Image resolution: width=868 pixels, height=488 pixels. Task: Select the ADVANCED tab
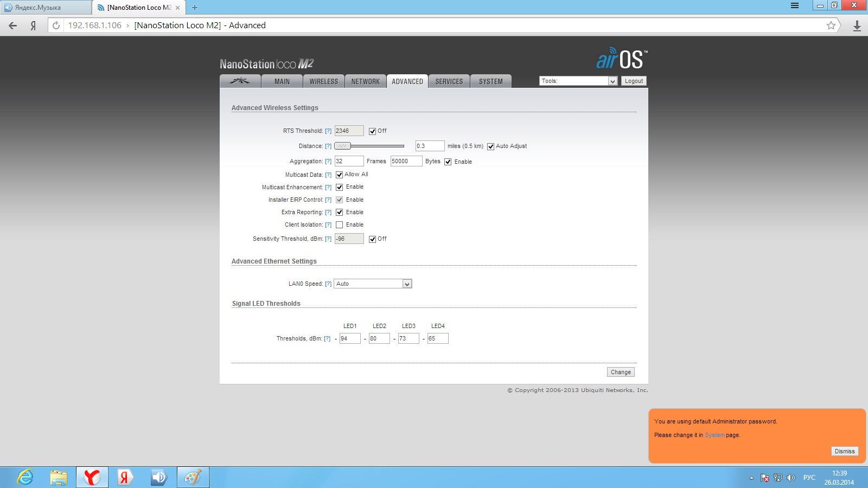pyautogui.click(x=407, y=81)
